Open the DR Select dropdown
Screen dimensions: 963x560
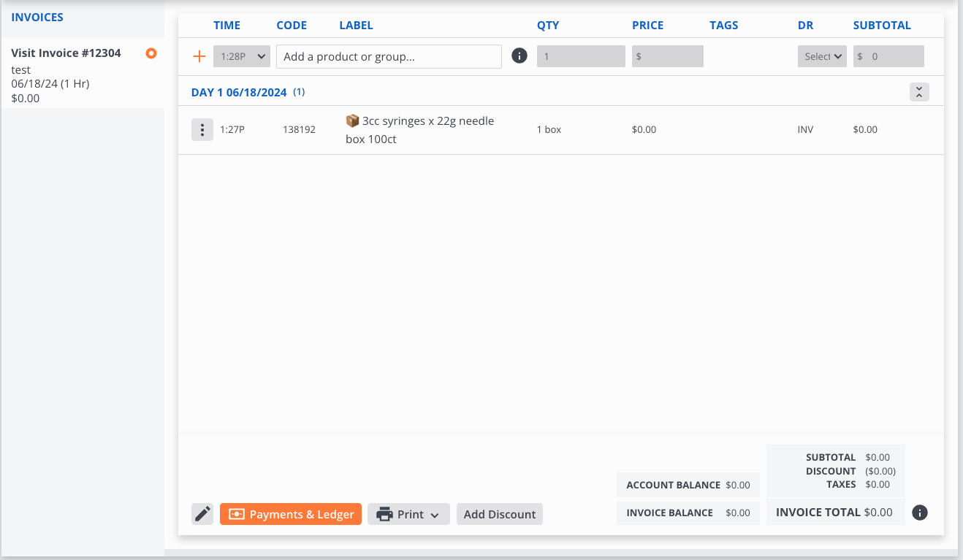(x=821, y=56)
